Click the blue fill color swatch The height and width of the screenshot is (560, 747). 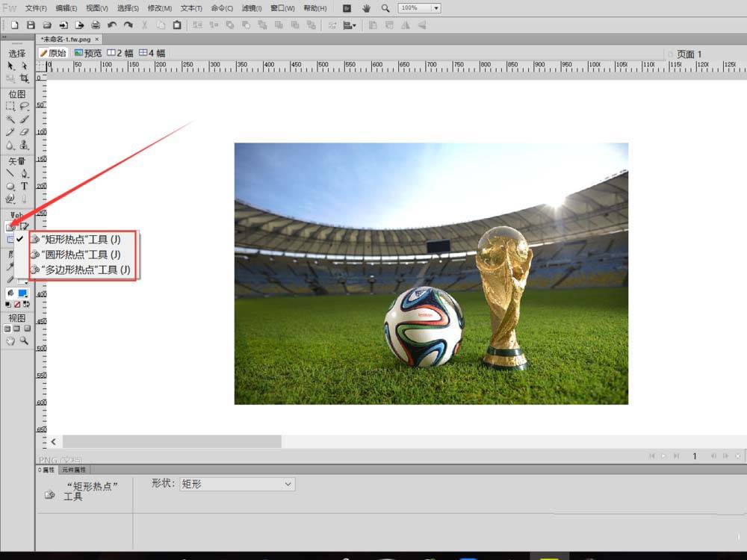click(x=23, y=293)
